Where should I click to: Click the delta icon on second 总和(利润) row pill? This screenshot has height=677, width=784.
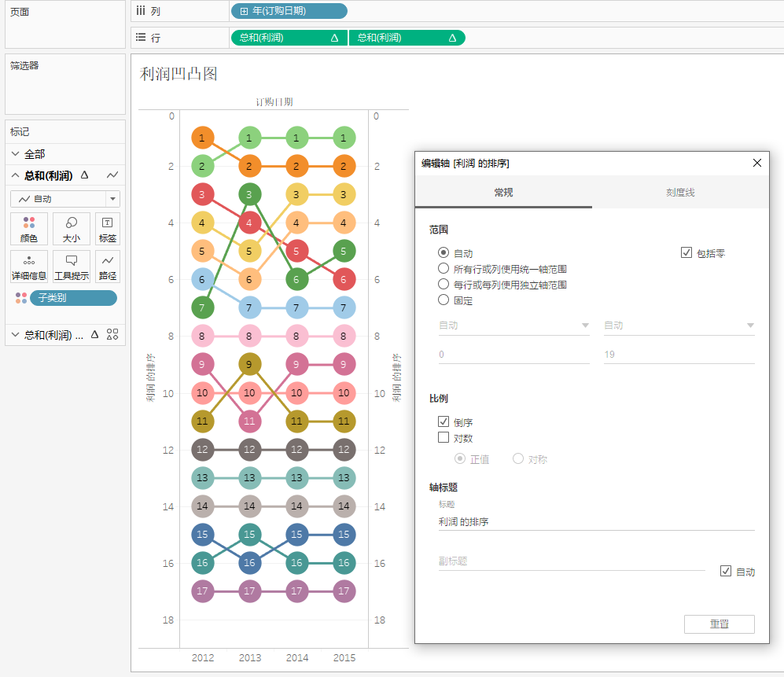pos(452,38)
